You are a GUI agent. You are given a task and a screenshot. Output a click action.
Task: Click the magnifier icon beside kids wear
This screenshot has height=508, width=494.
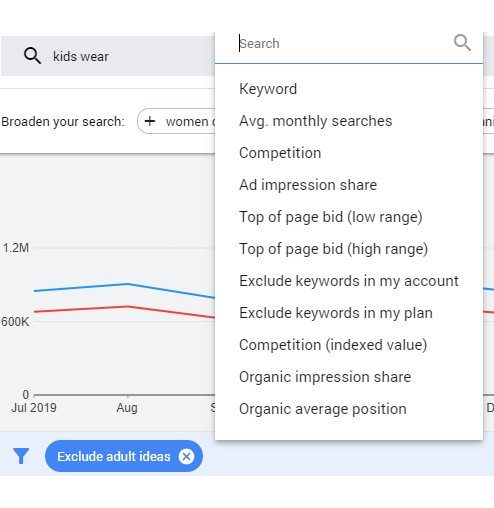point(32,56)
